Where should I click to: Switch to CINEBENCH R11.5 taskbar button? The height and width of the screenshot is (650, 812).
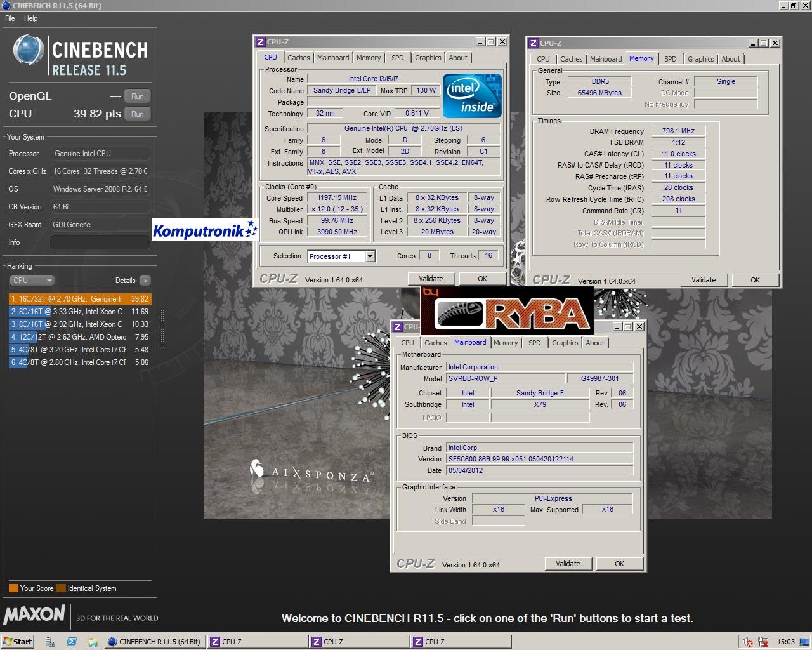point(154,642)
